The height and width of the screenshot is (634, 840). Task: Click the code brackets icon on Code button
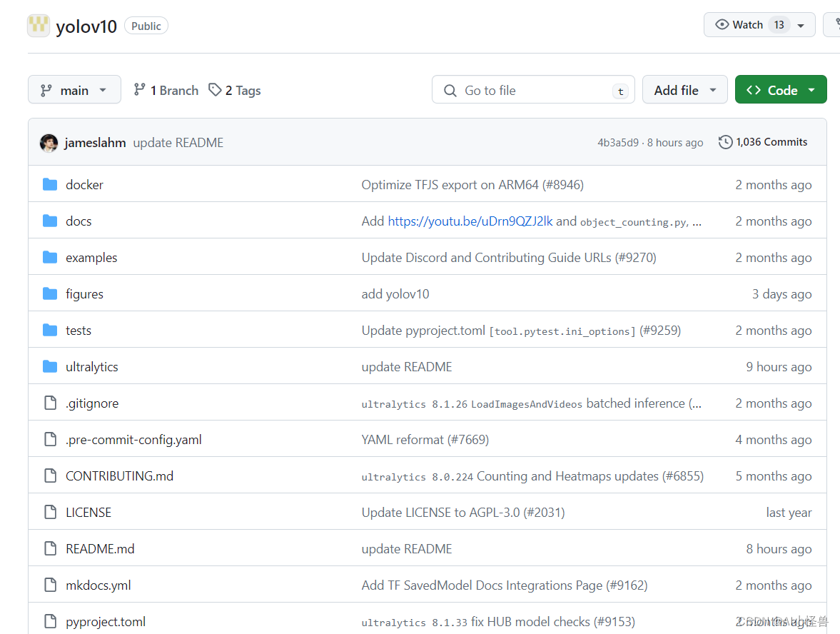(753, 90)
